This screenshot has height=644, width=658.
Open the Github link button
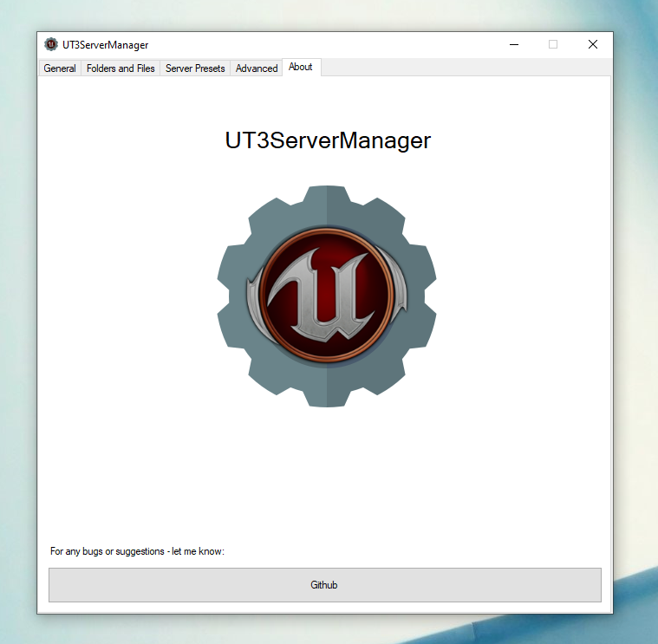point(325,585)
